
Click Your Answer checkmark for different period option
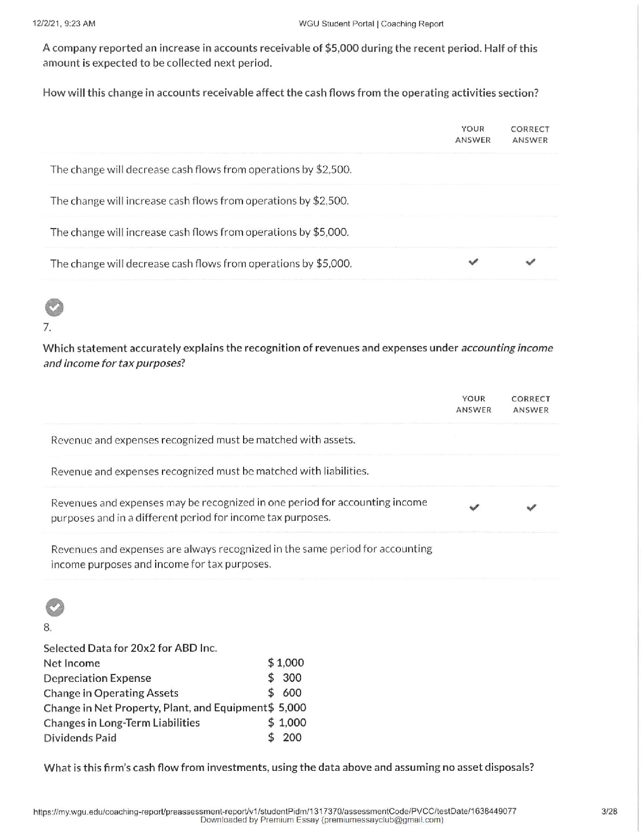474,508
